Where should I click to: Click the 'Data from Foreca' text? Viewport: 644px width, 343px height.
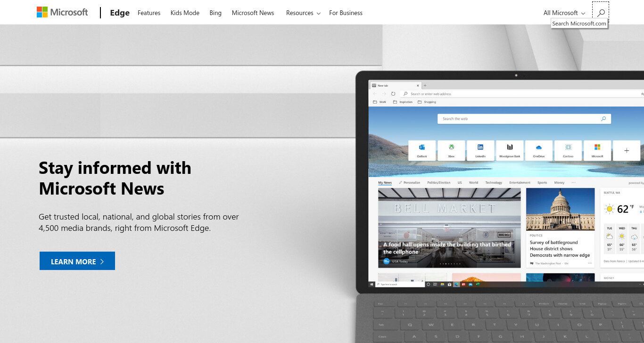point(614,261)
